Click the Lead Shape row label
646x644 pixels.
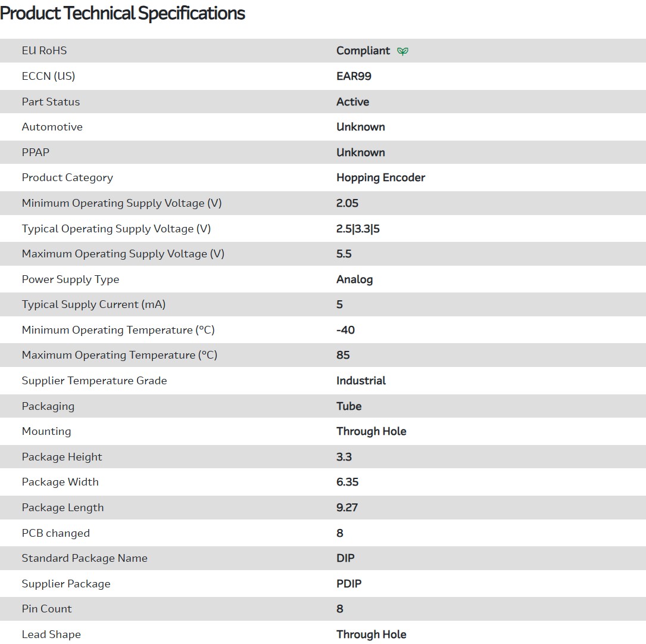tap(51, 634)
